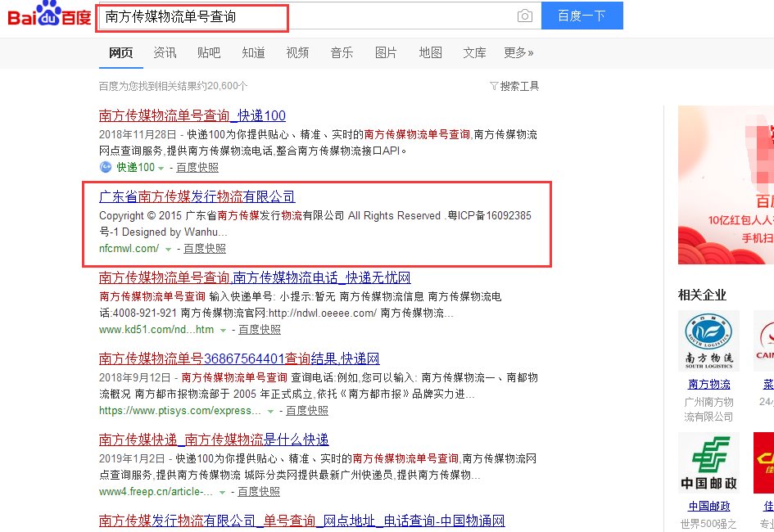Open the 广东省南方传媒发行物流有限公司 result

pos(197,196)
